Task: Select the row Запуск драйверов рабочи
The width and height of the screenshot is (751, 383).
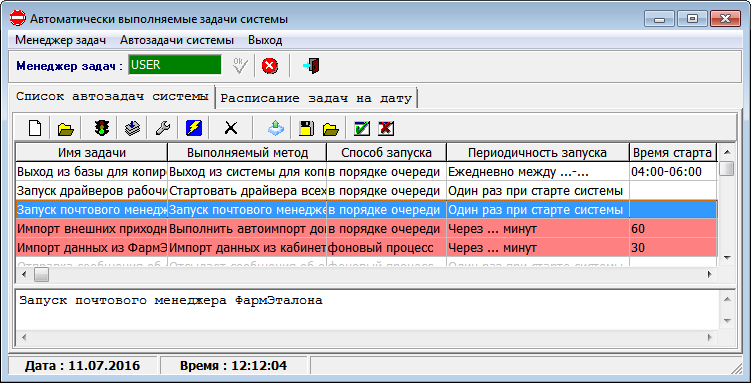Action: pyautogui.click(x=366, y=191)
